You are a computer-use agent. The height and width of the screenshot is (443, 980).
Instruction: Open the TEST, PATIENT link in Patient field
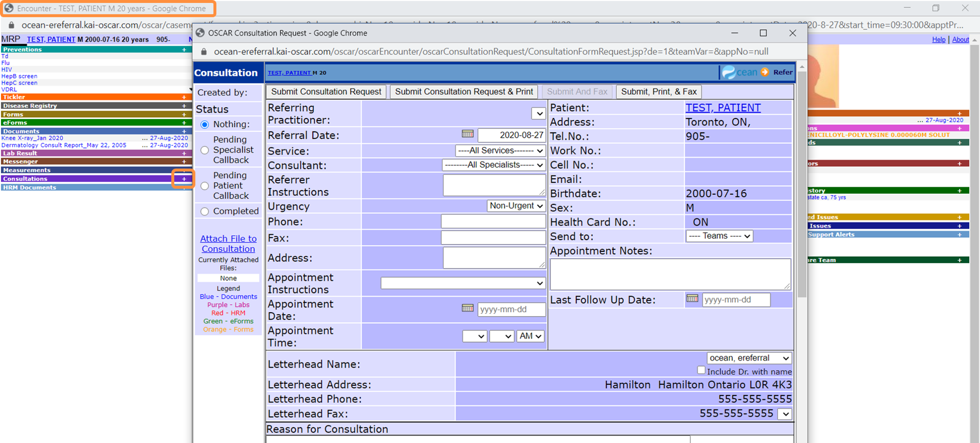click(x=723, y=108)
